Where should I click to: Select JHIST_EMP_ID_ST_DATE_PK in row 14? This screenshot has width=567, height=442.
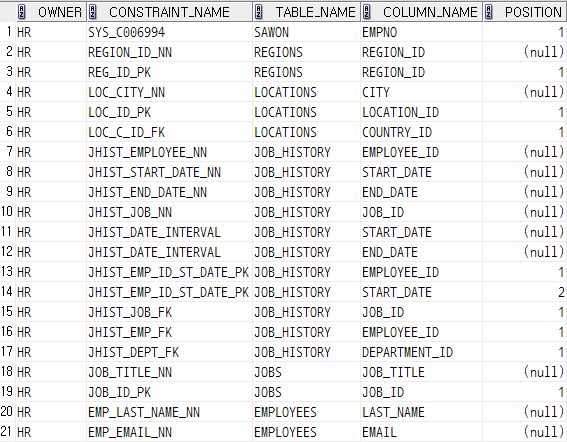(169, 292)
